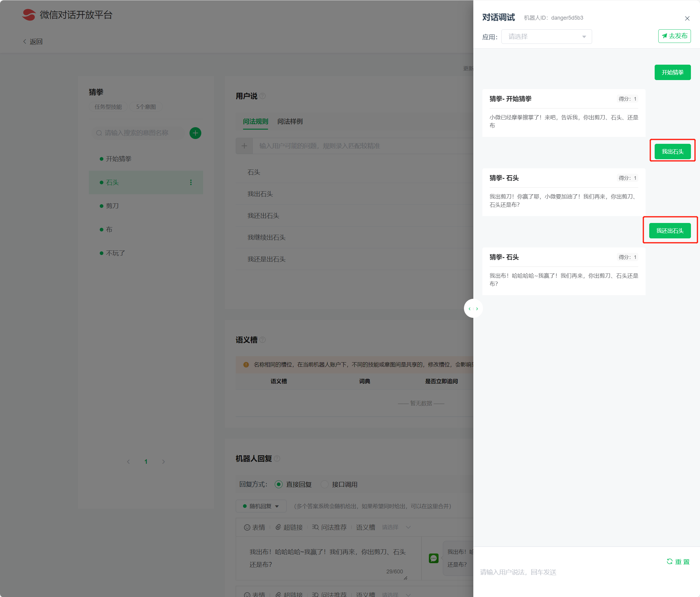
Task: Open the three-dot menu on 石头 intent
Action: click(x=191, y=182)
